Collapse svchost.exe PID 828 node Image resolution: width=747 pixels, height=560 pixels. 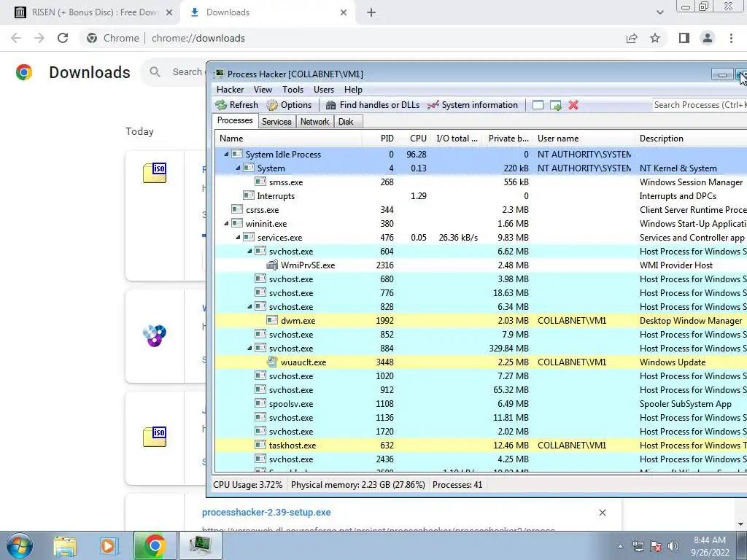[249, 307]
